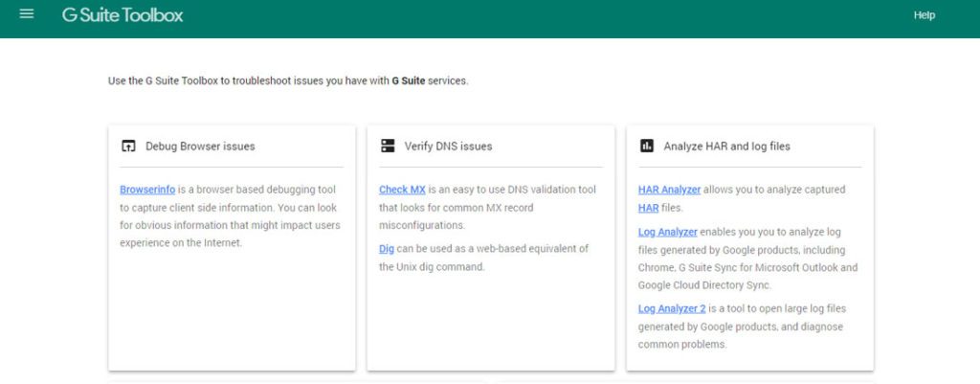Screen dimensions: 980x384
Task: Open the Dig tool link
Action: coord(387,249)
